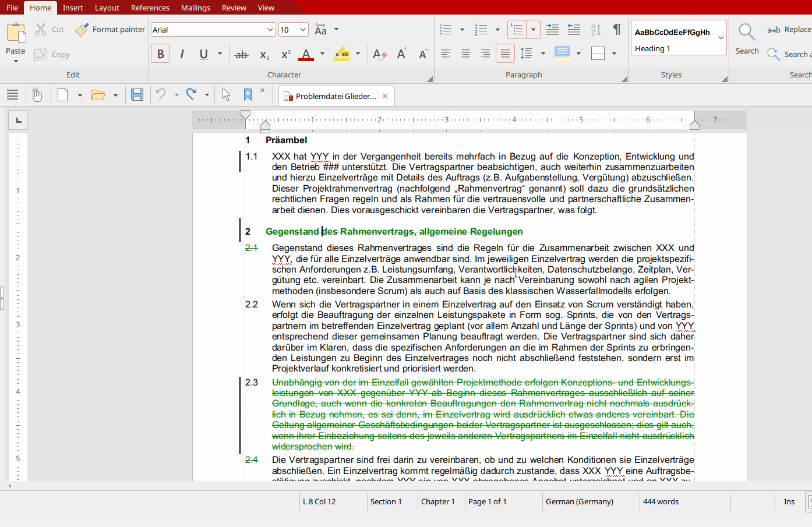Screen dimensions: 812x527
Task: Show formatting marks with pilcrow icon
Action: (617, 30)
